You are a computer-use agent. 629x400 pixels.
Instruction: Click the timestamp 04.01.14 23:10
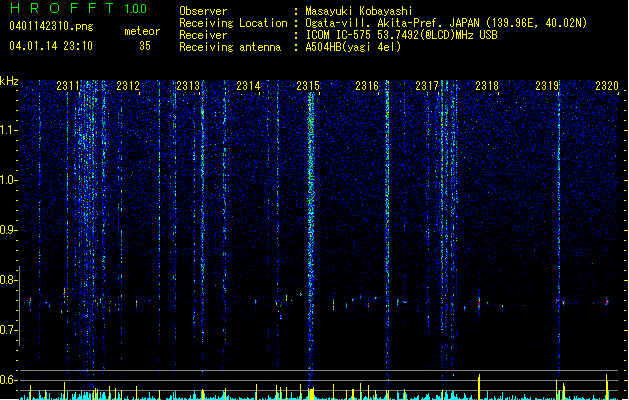[51, 46]
